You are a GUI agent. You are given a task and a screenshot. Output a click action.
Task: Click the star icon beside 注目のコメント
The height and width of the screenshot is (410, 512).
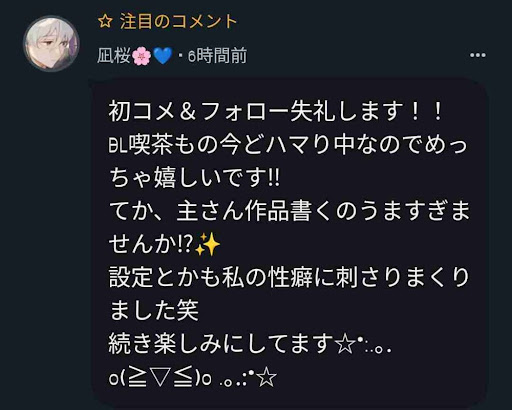coord(105,22)
